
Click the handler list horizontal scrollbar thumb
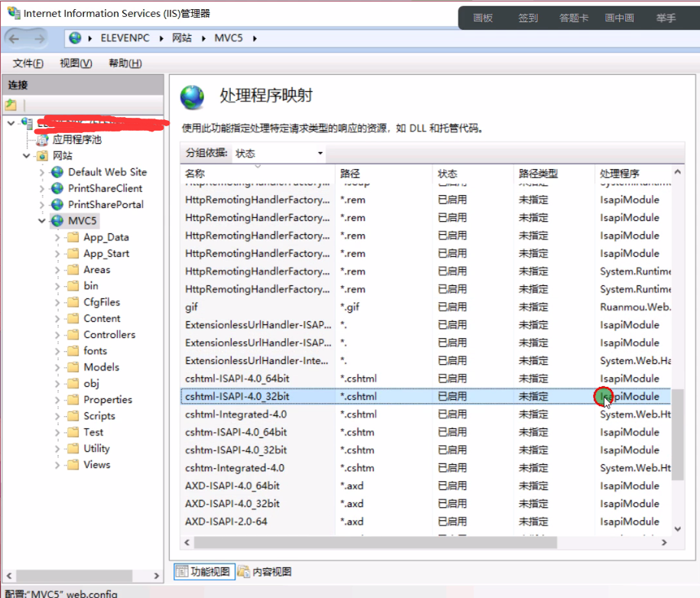pos(375,543)
